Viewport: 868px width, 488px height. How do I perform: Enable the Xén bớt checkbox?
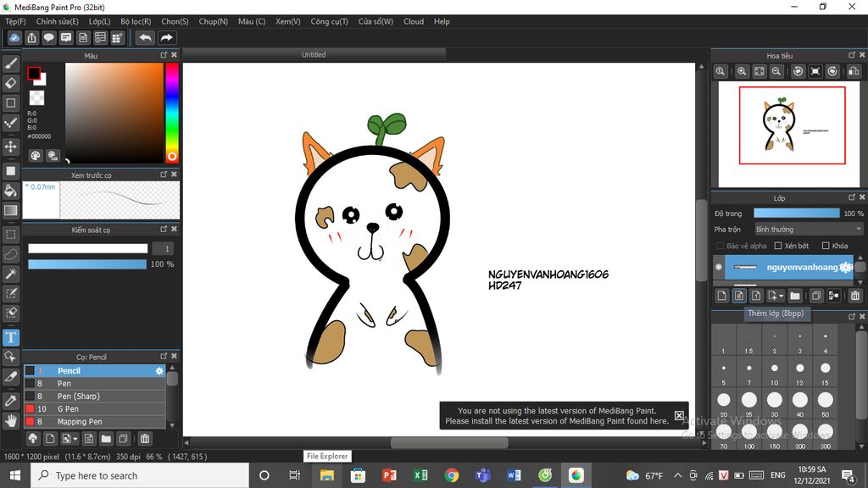[778, 246]
